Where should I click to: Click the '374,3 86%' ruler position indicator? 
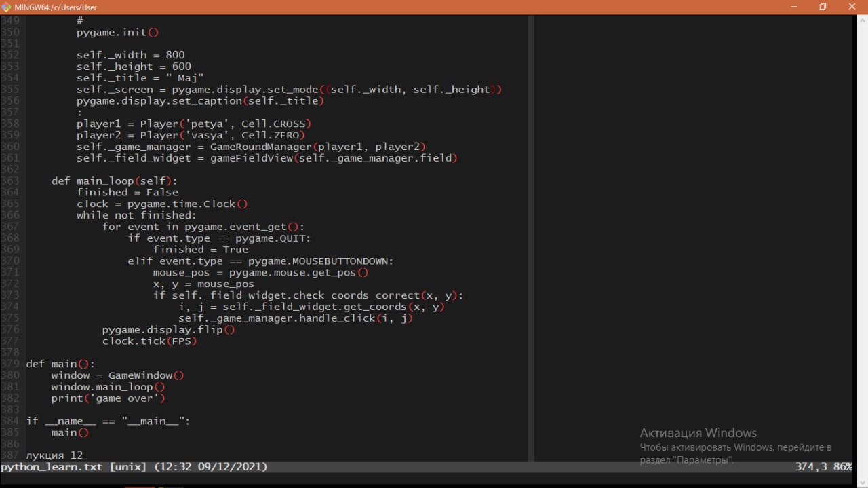[823, 467]
